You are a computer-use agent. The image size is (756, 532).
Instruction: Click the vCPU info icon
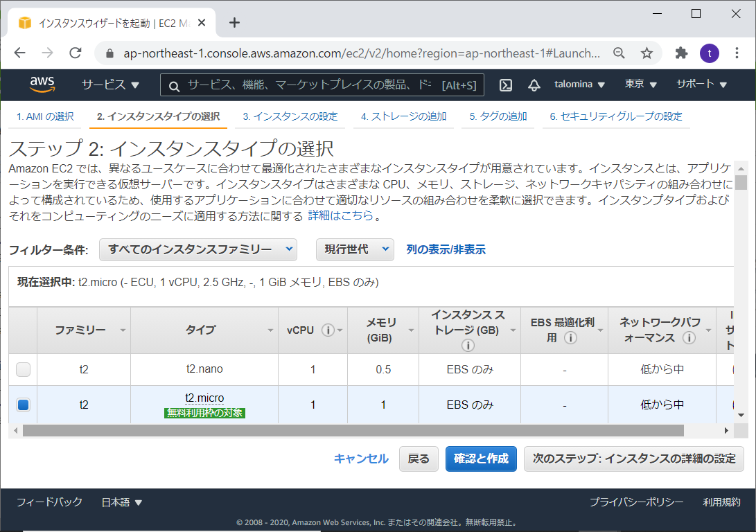click(x=328, y=330)
